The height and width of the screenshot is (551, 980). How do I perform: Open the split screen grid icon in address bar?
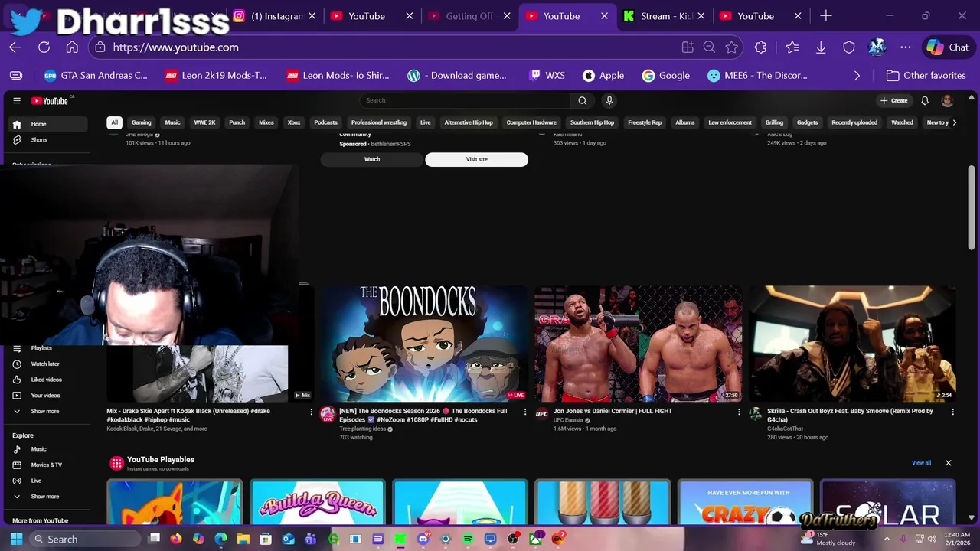(688, 47)
